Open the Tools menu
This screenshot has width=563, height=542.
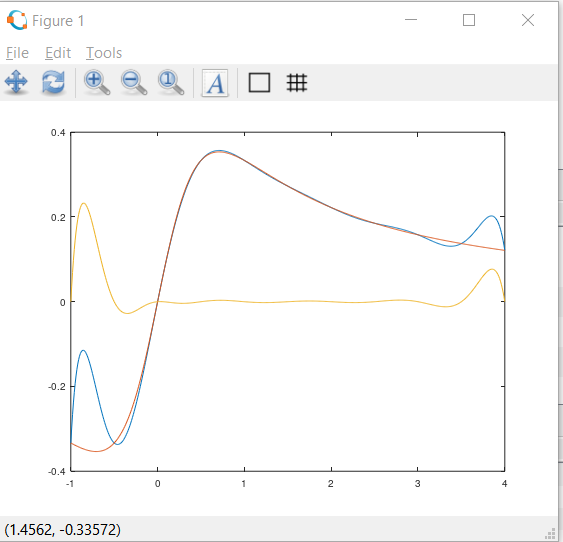[x=104, y=53]
